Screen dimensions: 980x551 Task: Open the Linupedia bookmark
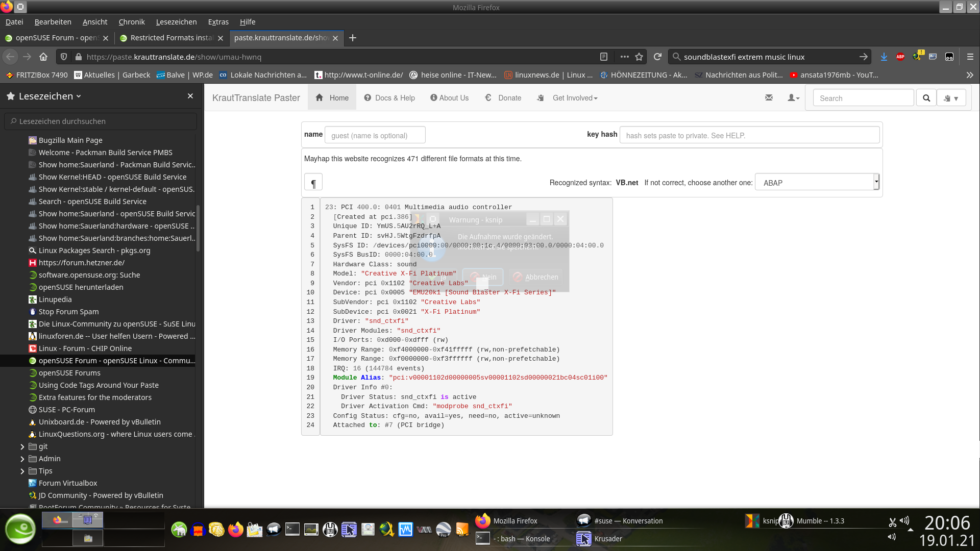[x=55, y=299]
